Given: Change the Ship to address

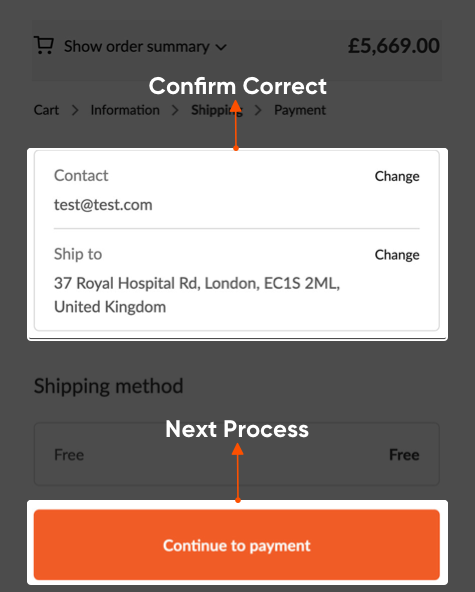Looking at the screenshot, I should click(397, 255).
